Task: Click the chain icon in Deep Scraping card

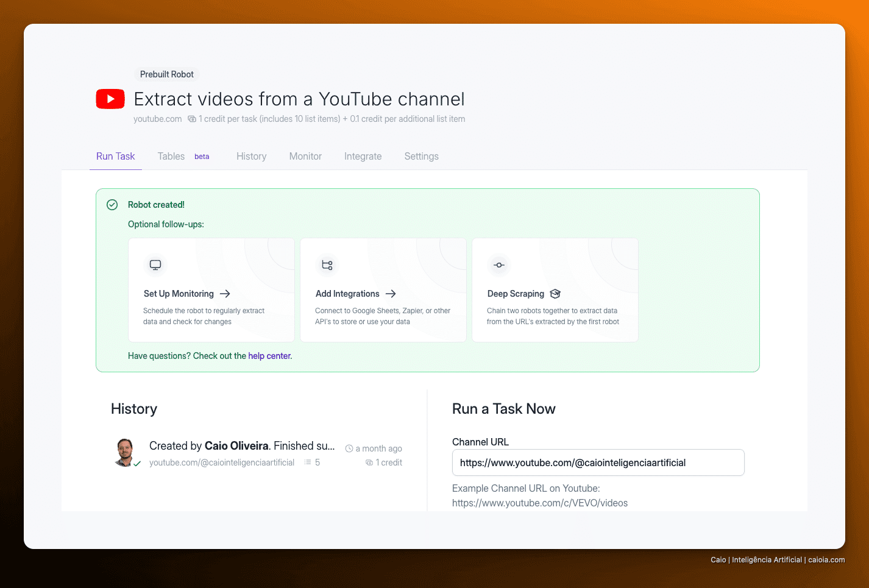Action: [499, 265]
